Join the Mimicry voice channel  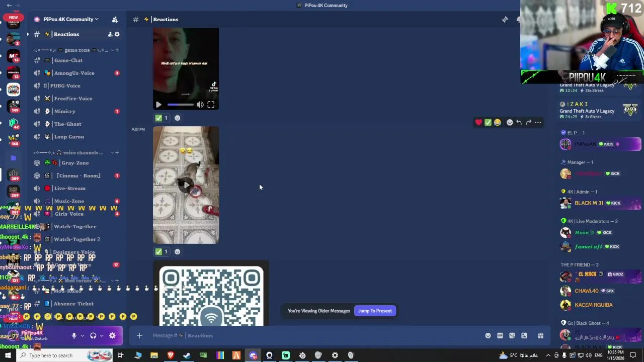click(x=76, y=111)
